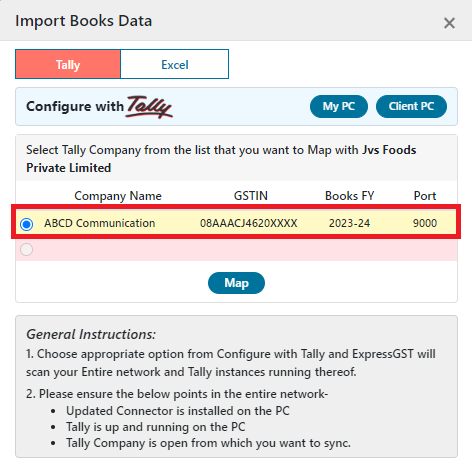472x472 pixels.
Task: Choose the My PC configuration option
Action: (339, 106)
